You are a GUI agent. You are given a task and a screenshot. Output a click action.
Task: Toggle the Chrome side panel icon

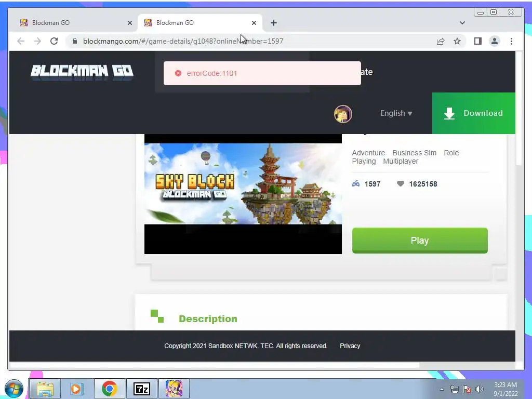pyautogui.click(x=478, y=41)
